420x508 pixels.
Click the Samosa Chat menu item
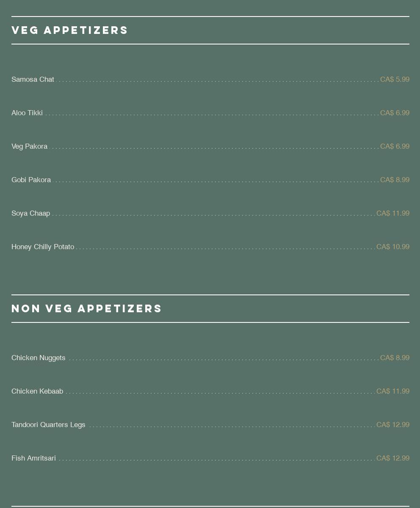tap(33, 80)
